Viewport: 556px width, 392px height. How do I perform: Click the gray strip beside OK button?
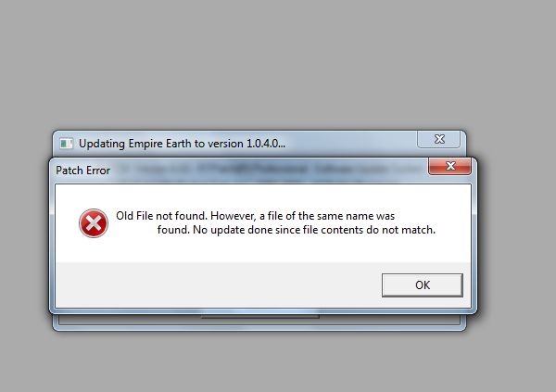pyautogui.click(x=218, y=285)
